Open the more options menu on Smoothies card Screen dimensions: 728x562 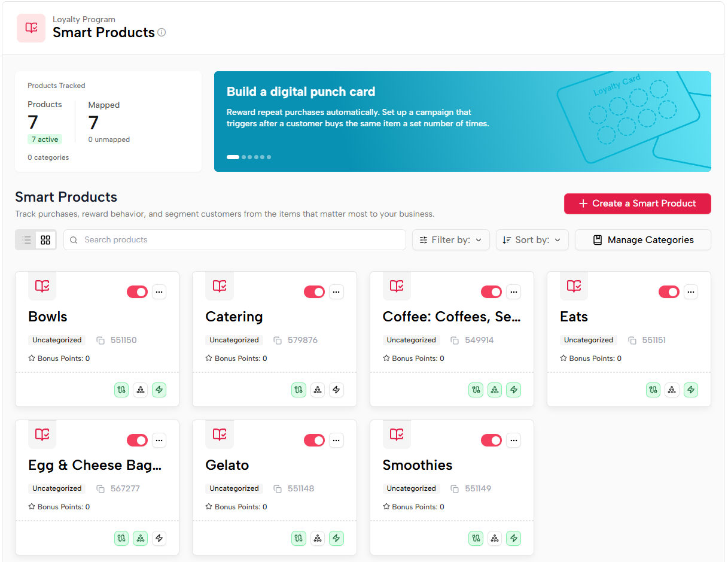pos(513,441)
